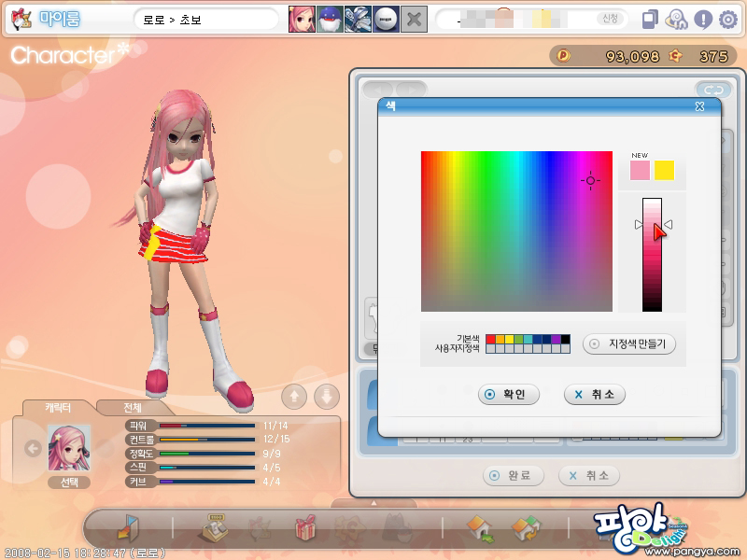Pick the black basic color swatch
Viewport: 747px width, 560px height.
(x=565, y=339)
